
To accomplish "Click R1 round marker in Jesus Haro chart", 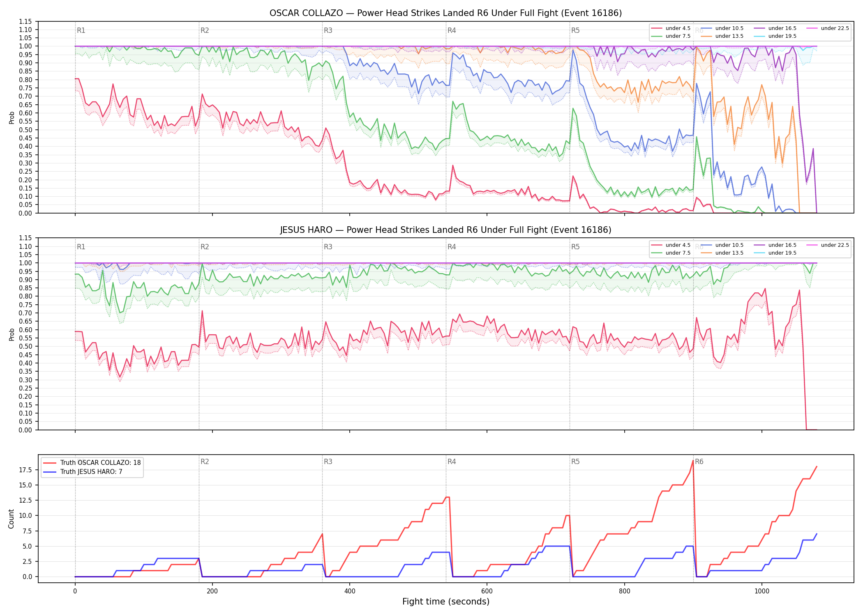I will [x=81, y=247].
